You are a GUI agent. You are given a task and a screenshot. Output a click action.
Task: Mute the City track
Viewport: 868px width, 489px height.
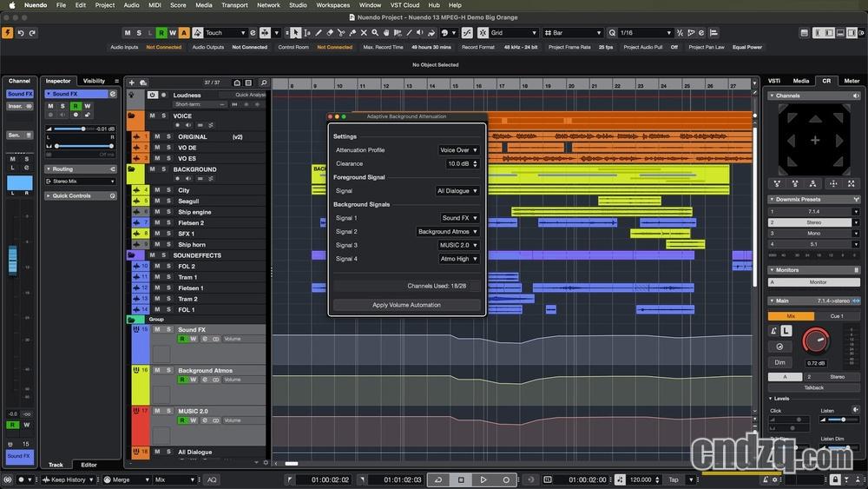coord(157,190)
